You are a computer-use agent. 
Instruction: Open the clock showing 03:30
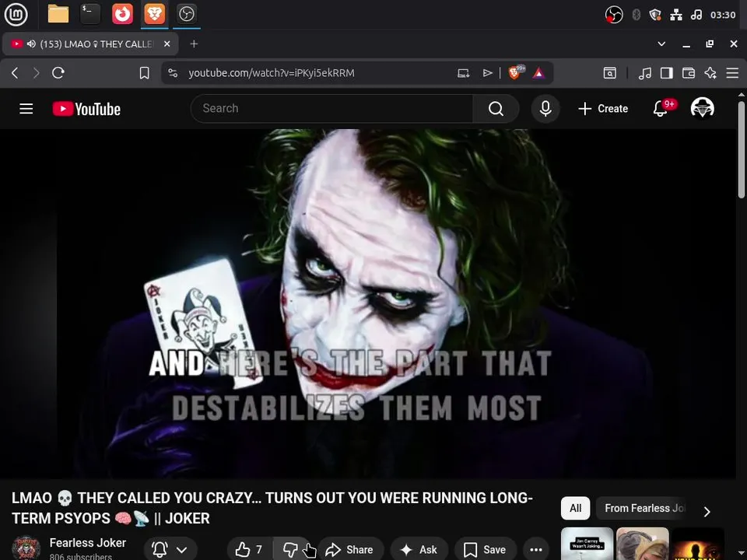[x=723, y=15]
